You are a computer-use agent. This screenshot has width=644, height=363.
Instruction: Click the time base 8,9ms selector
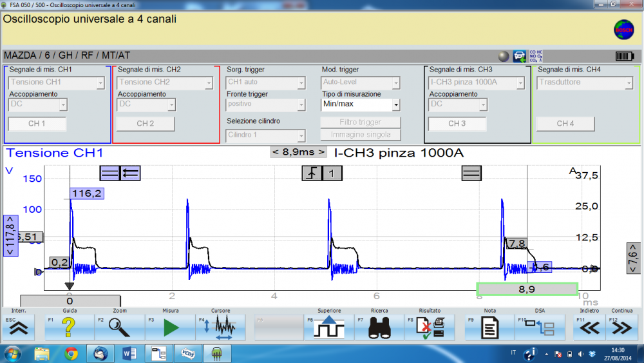(299, 152)
